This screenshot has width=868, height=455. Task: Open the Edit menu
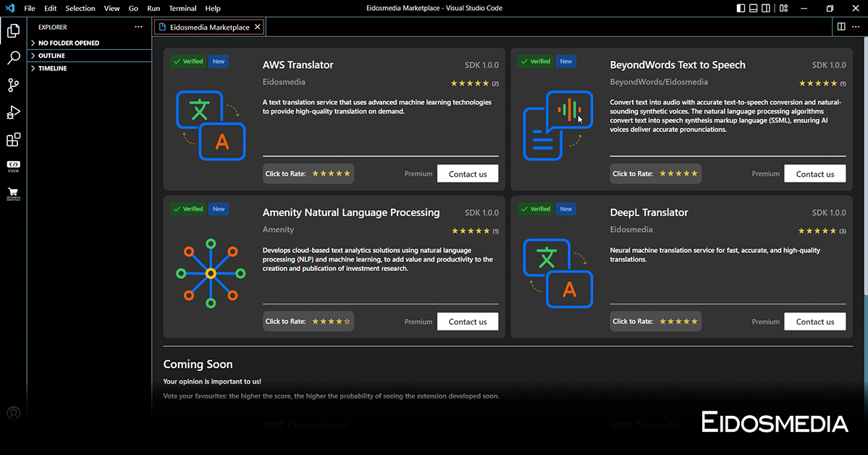51,8
